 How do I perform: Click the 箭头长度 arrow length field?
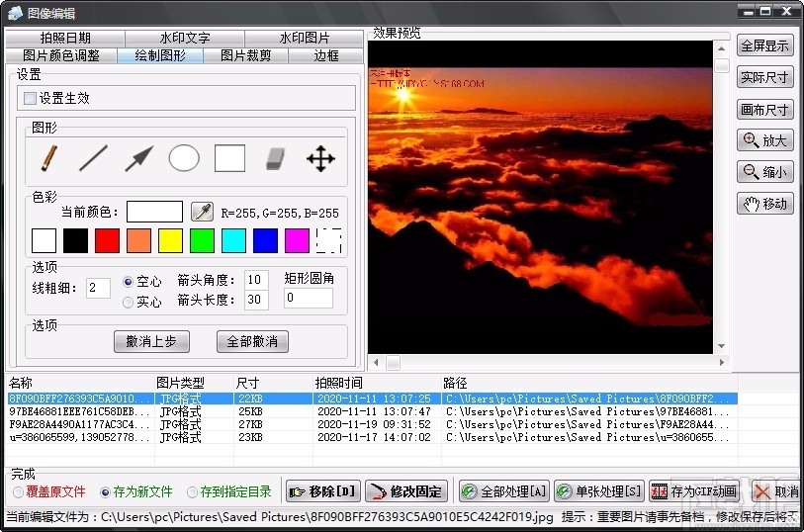pos(256,300)
